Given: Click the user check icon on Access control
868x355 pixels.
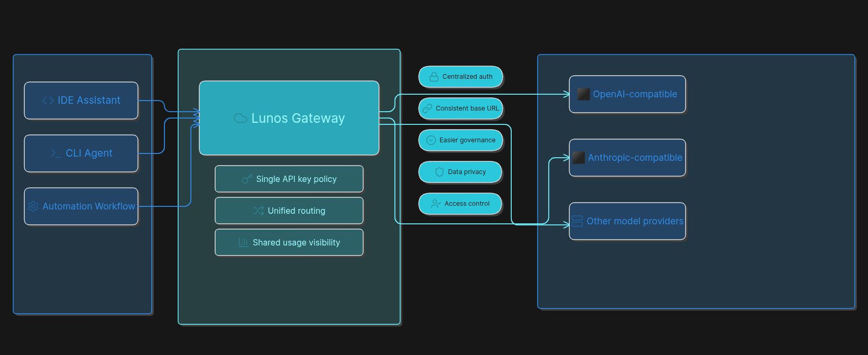Looking at the screenshot, I should 436,204.
